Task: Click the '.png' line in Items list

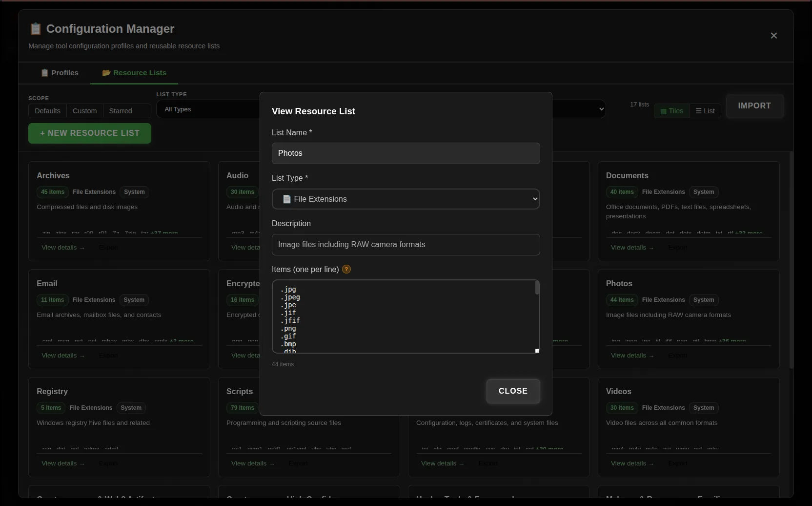Action: click(288, 328)
